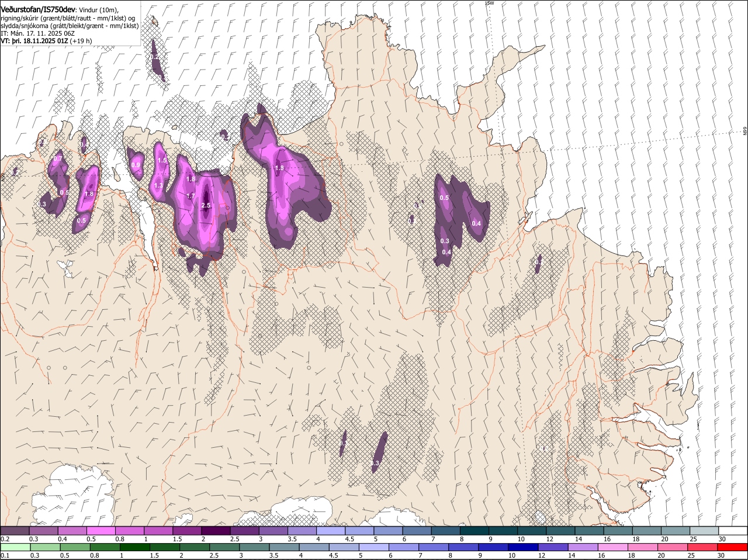The height and width of the screenshot is (560, 748).
Task: Select dark grey-purple 0.2 swatch in upper legend
Action: pos(15,531)
